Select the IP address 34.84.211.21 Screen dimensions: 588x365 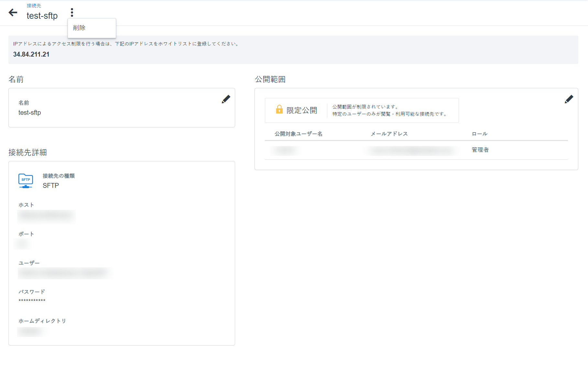tap(31, 54)
